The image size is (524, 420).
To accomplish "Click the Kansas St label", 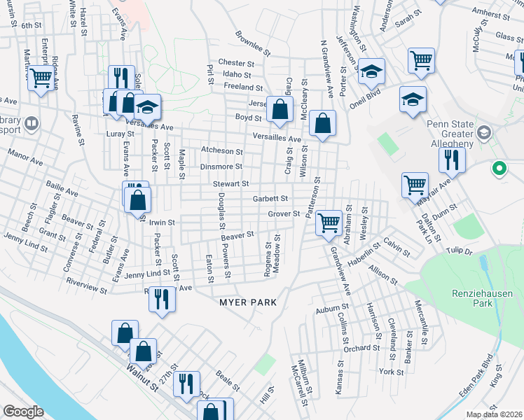I will tap(339, 377).
